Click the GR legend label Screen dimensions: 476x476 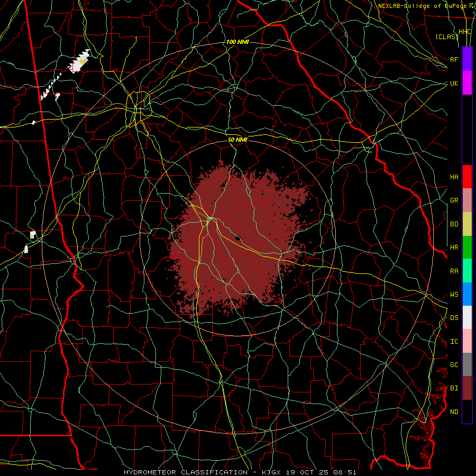pyautogui.click(x=454, y=200)
